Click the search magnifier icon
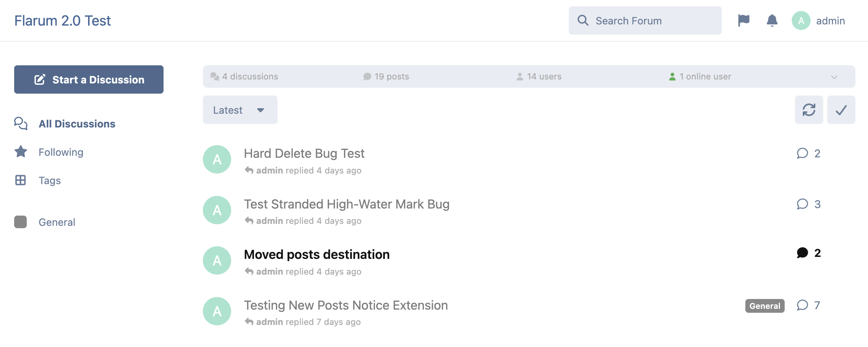 pos(583,20)
